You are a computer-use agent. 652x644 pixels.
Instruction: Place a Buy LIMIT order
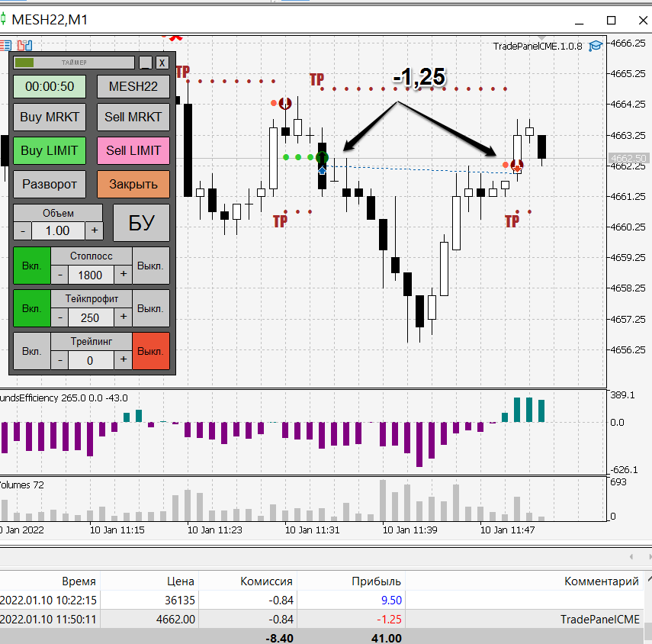(x=50, y=150)
